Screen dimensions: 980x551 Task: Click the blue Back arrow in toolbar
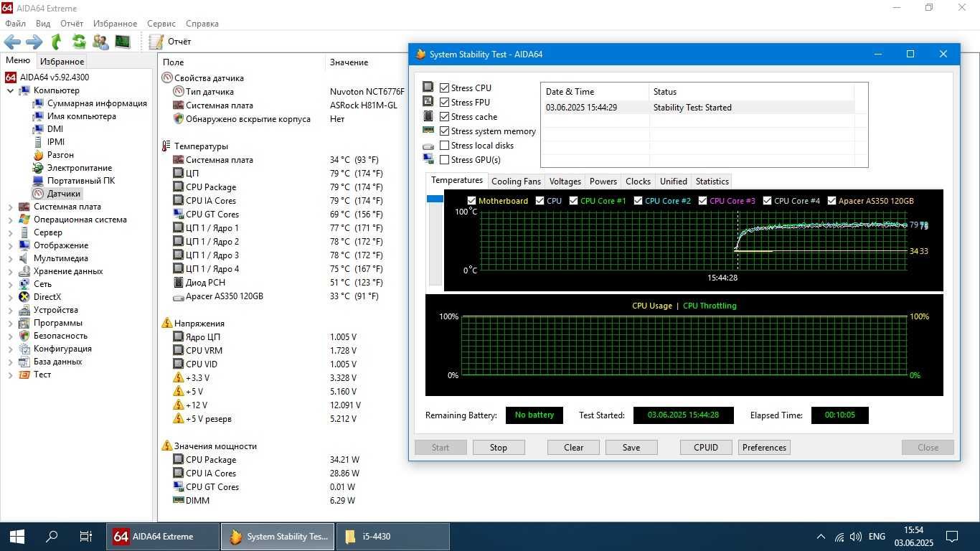coord(12,42)
